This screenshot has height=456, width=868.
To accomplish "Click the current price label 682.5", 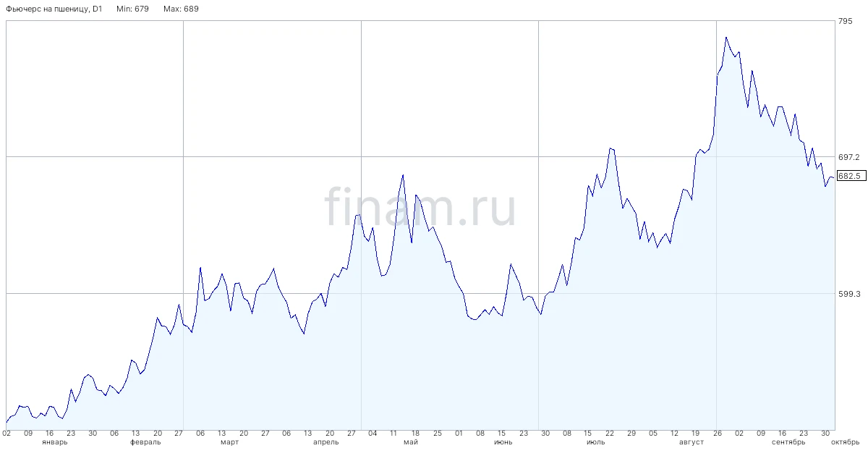I will pyautogui.click(x=851, y=176).
